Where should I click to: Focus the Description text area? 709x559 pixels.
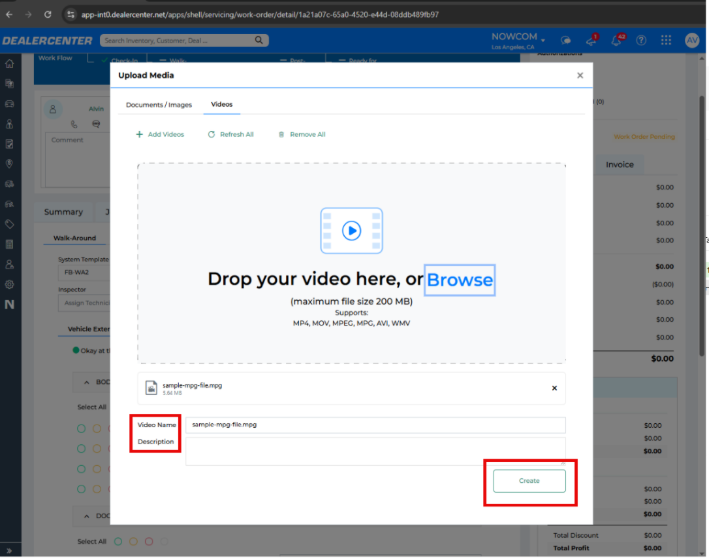[375, 451]
